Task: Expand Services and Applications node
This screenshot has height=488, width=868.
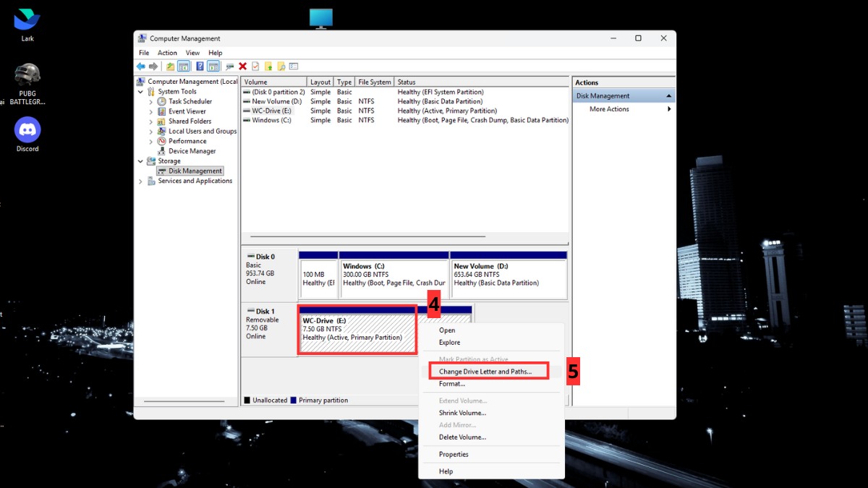Action: point(141,181)
